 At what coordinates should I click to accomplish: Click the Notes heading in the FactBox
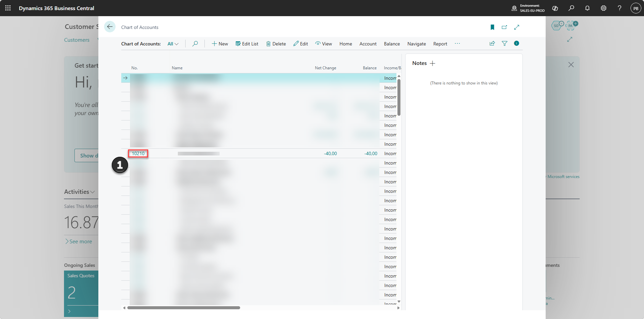tap(419, 63)
